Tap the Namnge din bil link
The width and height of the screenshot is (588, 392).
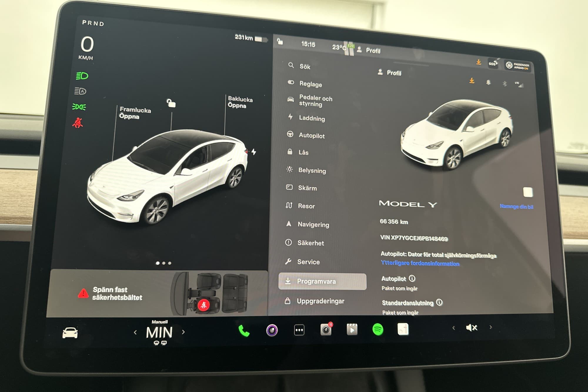[x=516, y=206]
